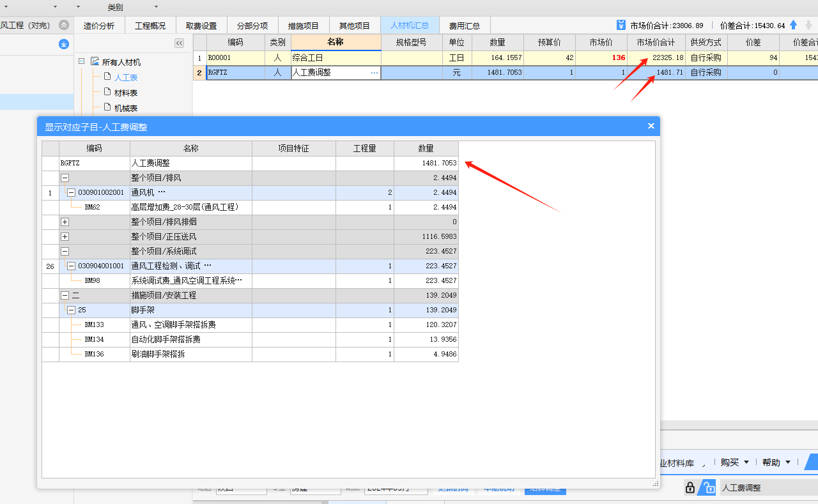Screen dimensions: 818x504
Task: Click the folder icon beside 所有人材机
Action: point(95,61)
